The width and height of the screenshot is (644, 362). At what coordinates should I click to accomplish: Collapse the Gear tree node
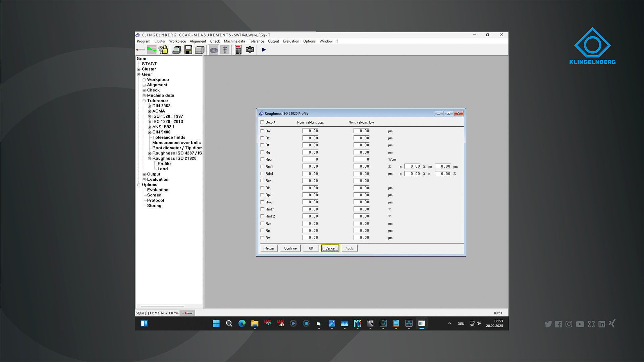(x=139, y=75)
